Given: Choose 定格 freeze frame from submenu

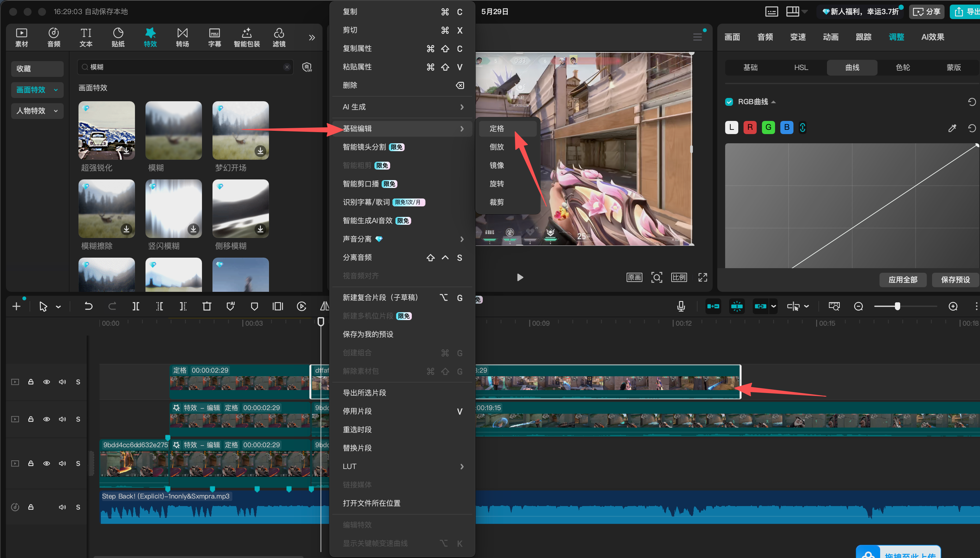Looking at the screenshot, I should [x=507, y=128].
